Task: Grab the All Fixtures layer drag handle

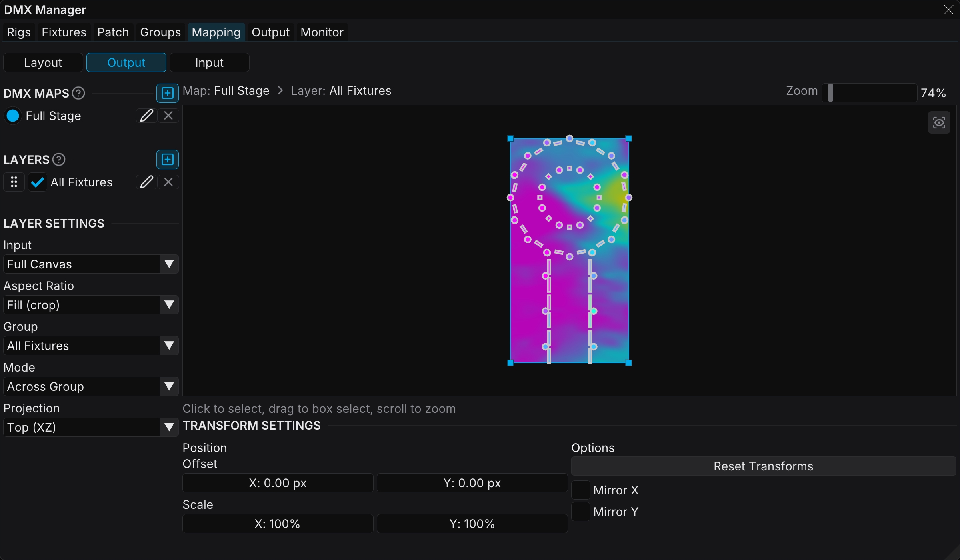Action: click(14, 182)
